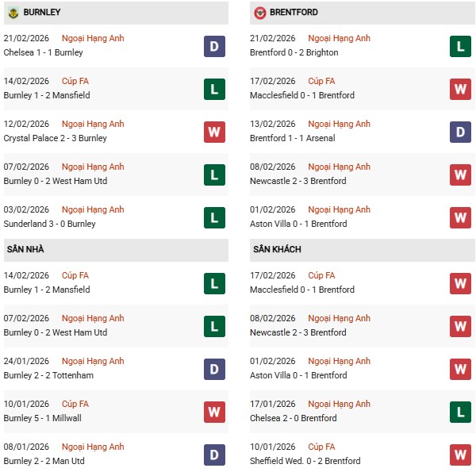Click the L badge for Sunderland 3 - 0 Burnley
This screenshot has height=472, width=476.
[215, 217]
